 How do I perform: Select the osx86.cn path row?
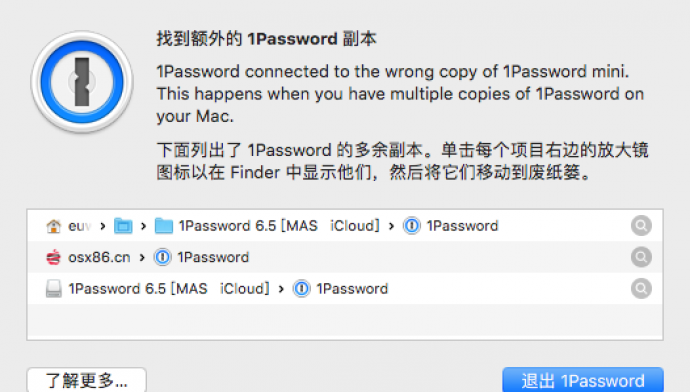coord(345,257)
